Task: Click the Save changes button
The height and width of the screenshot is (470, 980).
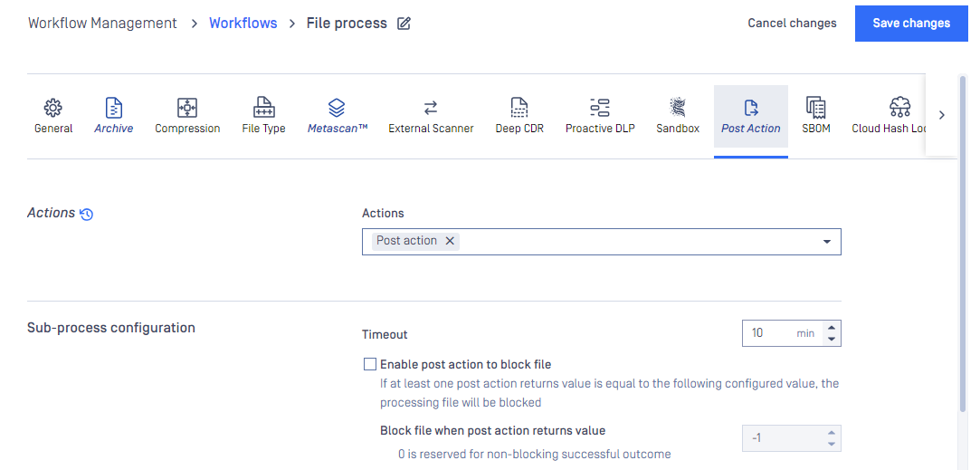Action: pyautogui.click(x=911, y=24)
